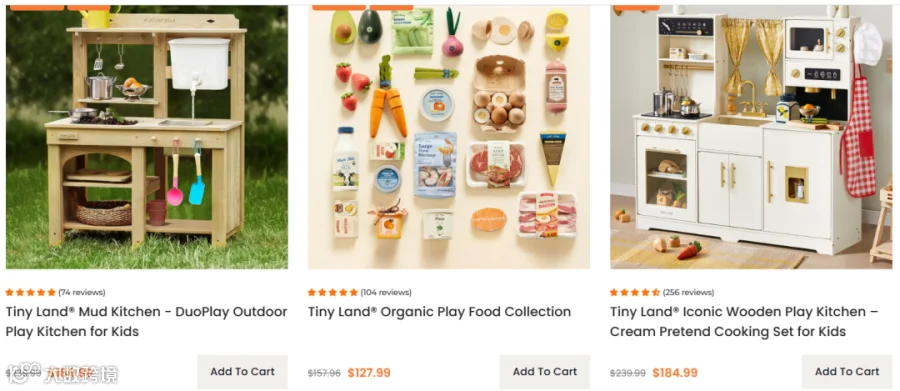The image size is (900, 391).
Task: Click the $127.99 sale price
Action: tap(369, 373)
